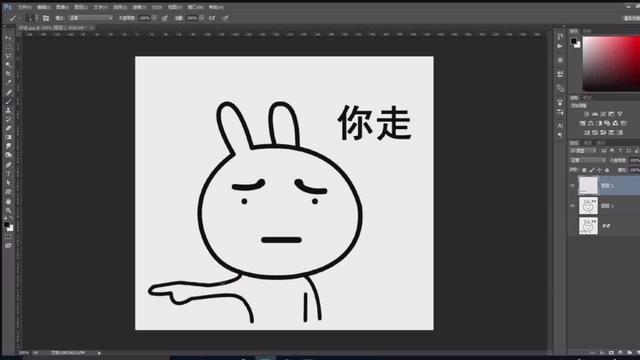Screen dimensions: 640x360
Task: Select the Move tool
Action: tap(8, 38)
